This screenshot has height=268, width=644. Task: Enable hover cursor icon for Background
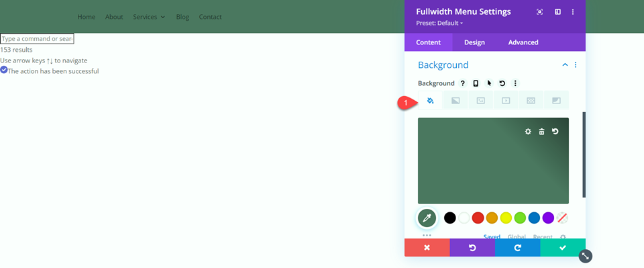[x=489, y=83]
